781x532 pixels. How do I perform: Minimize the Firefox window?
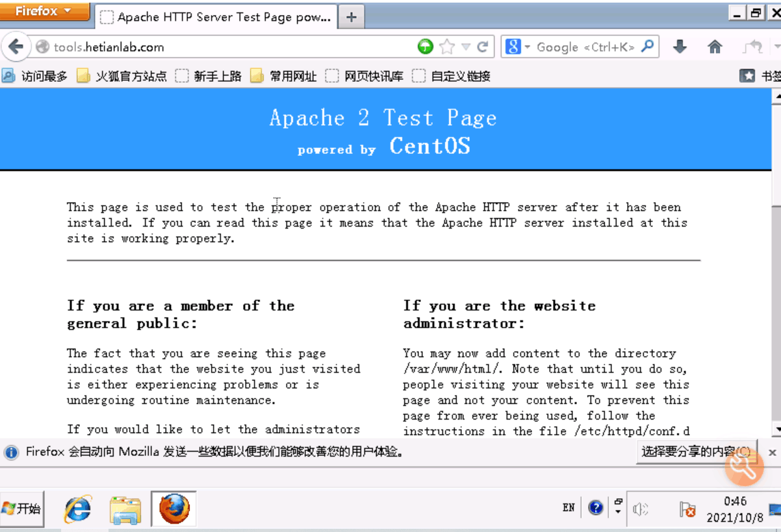(737, 12)
